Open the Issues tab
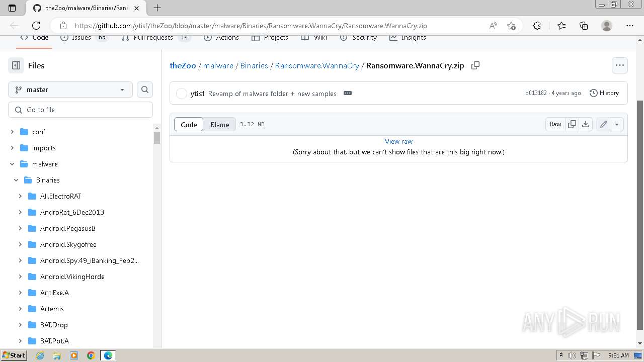The width and height of the screenshot is (644, 362). pyautogui.click(x=84, y=38)
